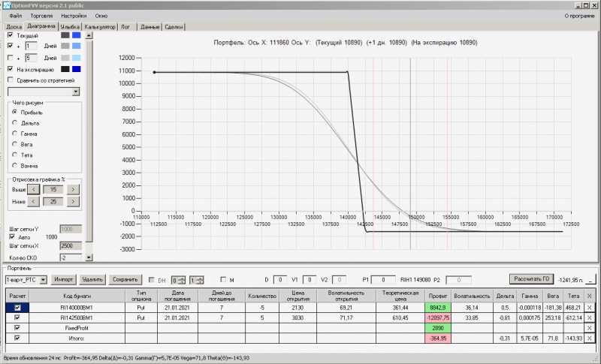The height and width of the screenshot is (364, 601).
Task: Remove the FixedProfit row with X
Action: click(590, 328)
